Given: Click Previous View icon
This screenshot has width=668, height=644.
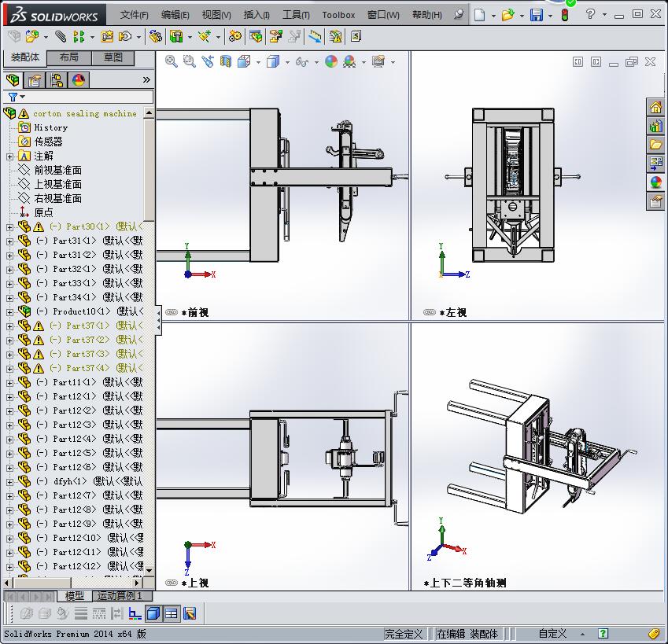Looking at the screenshot, I should pyautogui.click(x=208, y=61).
